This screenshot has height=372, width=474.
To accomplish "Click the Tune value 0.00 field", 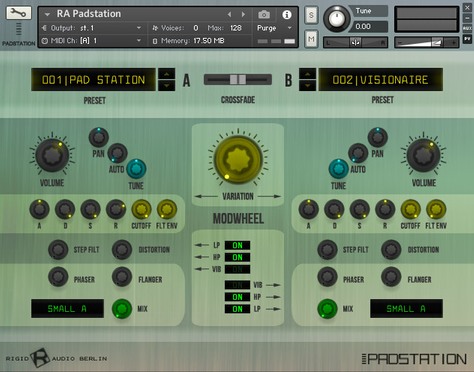I will [x=368, y=26].
